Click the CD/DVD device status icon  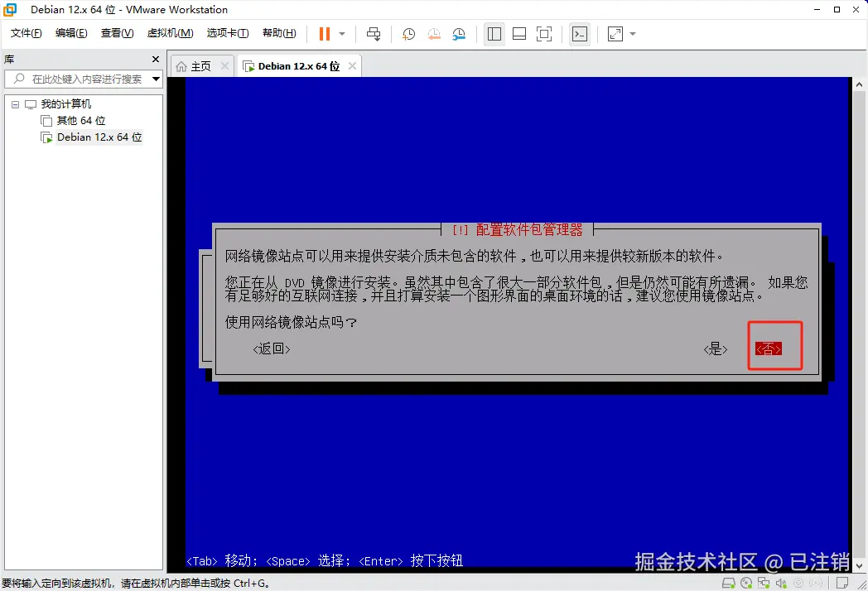746,582
